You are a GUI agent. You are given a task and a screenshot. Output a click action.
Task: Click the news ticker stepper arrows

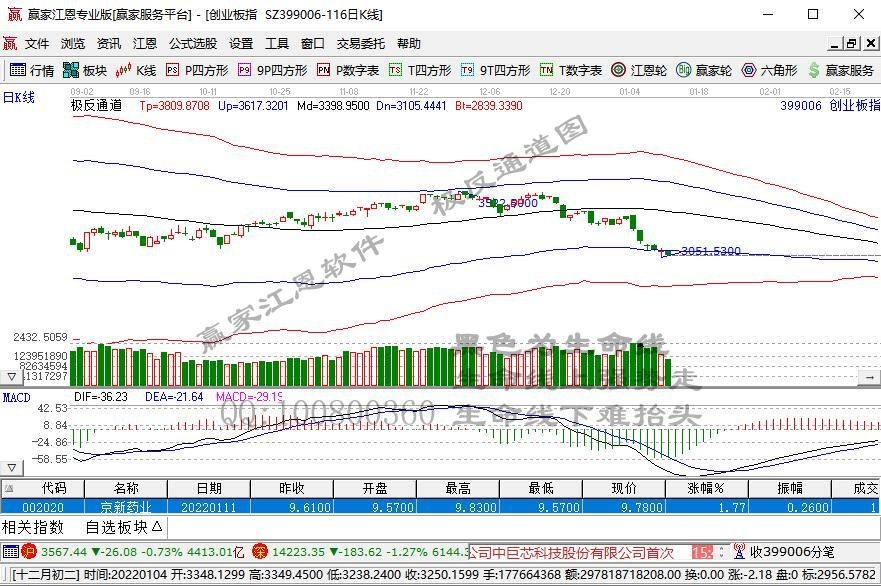(x=721, y=552)
